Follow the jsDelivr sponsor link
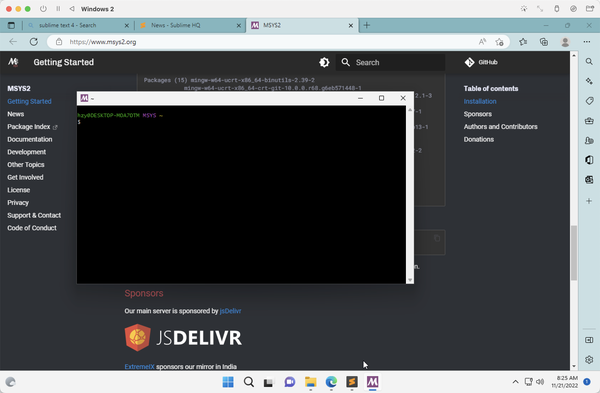The image size is (600, 393). pyautogui.click(x=230, y=311)
